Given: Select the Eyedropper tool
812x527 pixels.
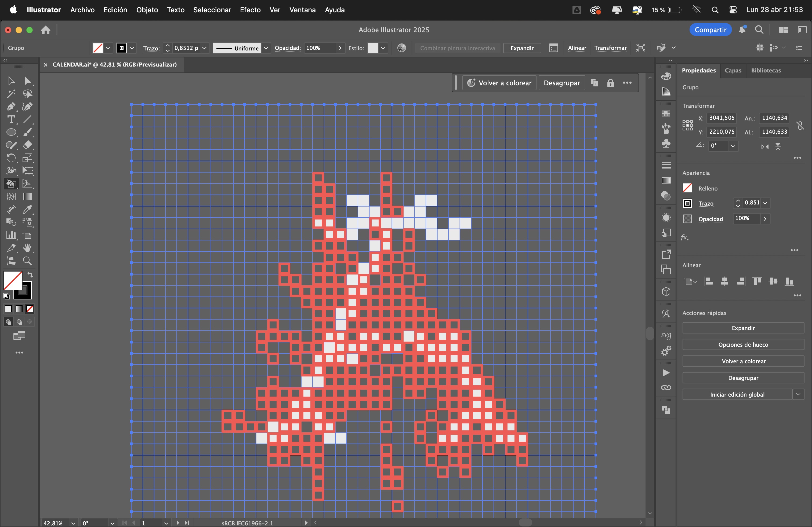Looking at the screenshot, I should (x=27, y=209).
